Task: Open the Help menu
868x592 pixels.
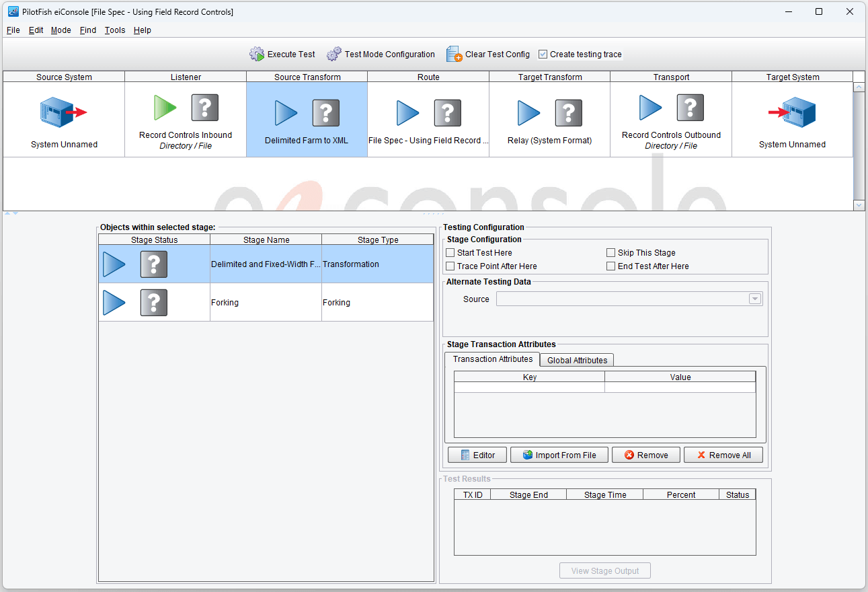Action: click(x=143, y=30)
